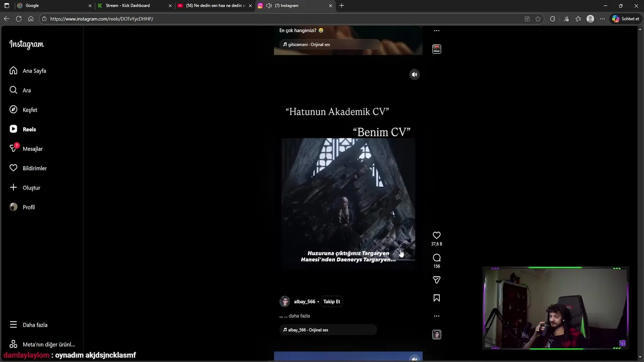The image size is (644, 362).
Task: Click the magnifier search icon
Action: tap(14, 90)
